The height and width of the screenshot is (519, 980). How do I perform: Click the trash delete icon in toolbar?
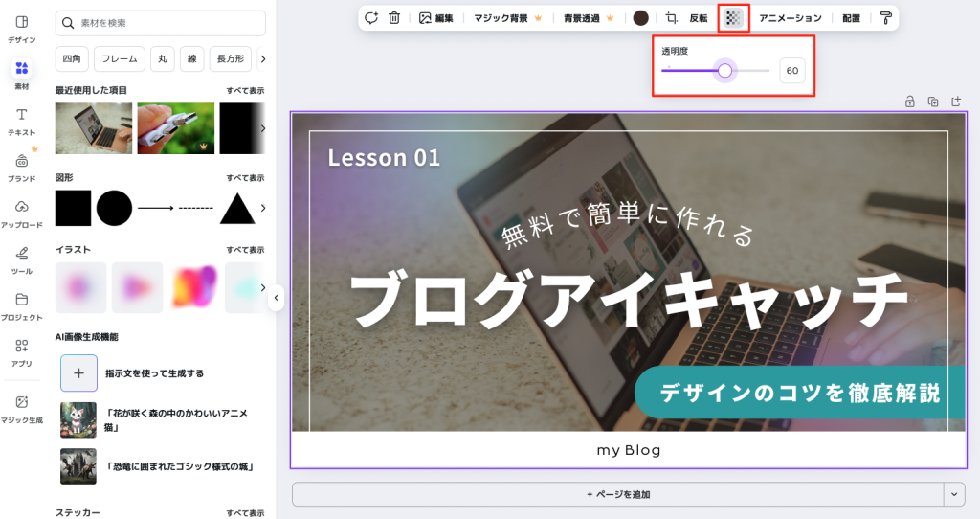pyautogui.click(x=394, y=18)
